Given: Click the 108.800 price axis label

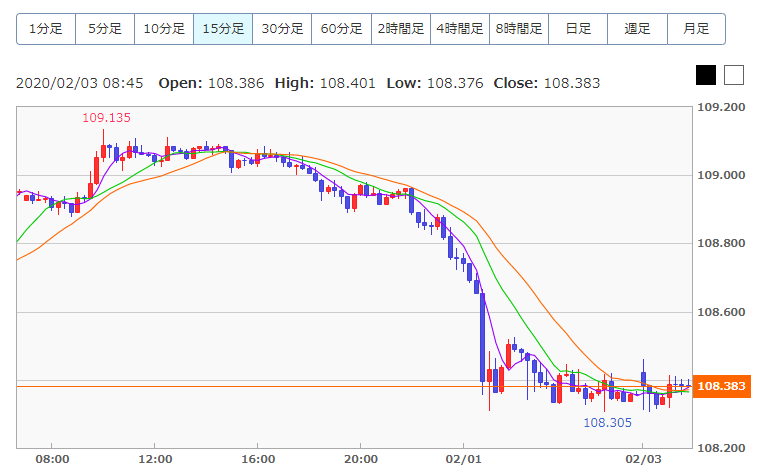Looking at the screenshot, I should 721,243.
